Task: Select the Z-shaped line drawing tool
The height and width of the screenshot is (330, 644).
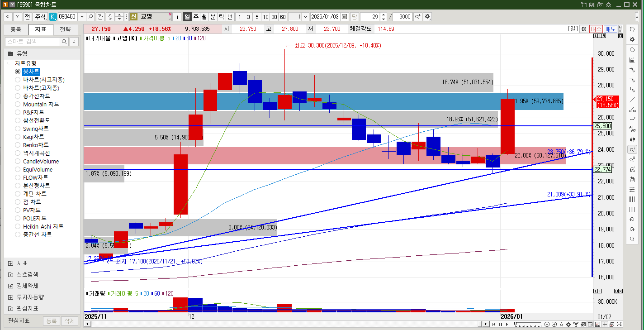Action: click(632, 189)
